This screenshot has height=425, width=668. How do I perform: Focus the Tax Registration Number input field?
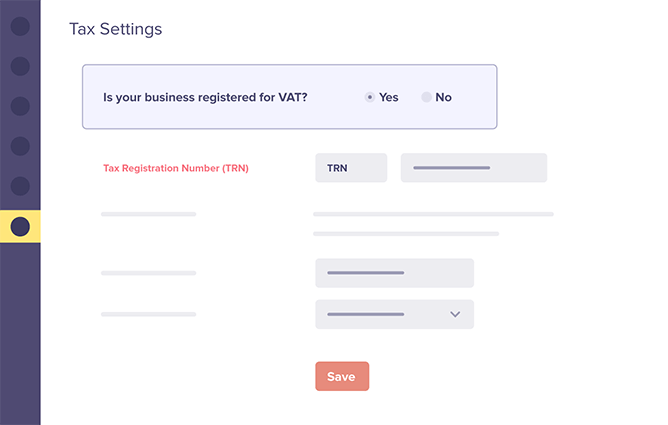pos(474,168)
